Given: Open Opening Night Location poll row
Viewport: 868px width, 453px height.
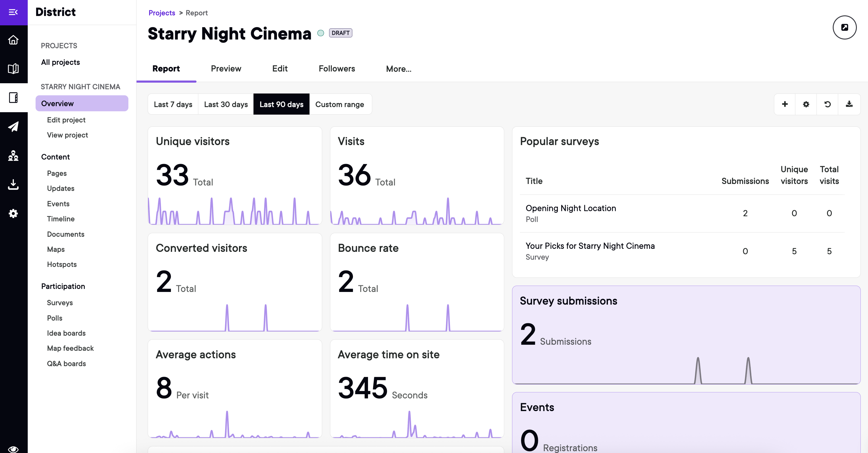Looking at the screenshot, I should (x=571, y=208).
